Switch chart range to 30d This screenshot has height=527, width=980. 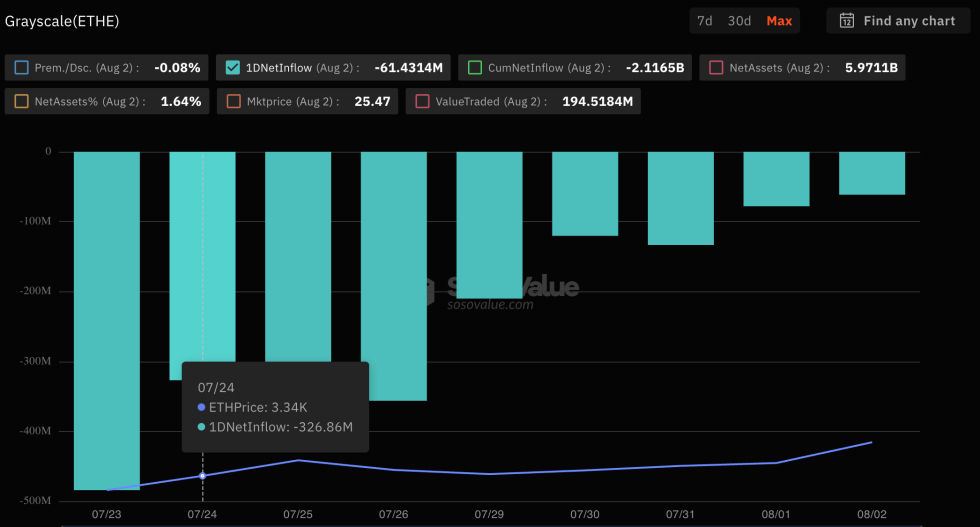coord(739,21)
